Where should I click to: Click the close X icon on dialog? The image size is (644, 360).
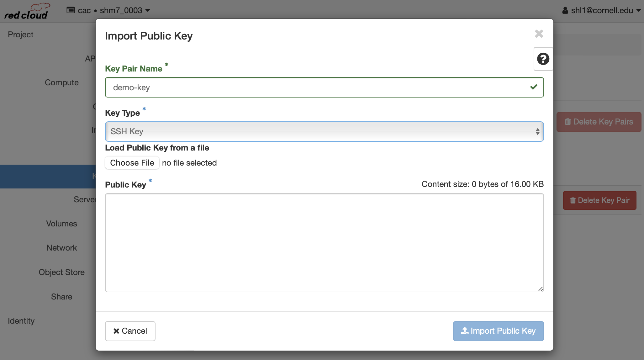[539, 34]
